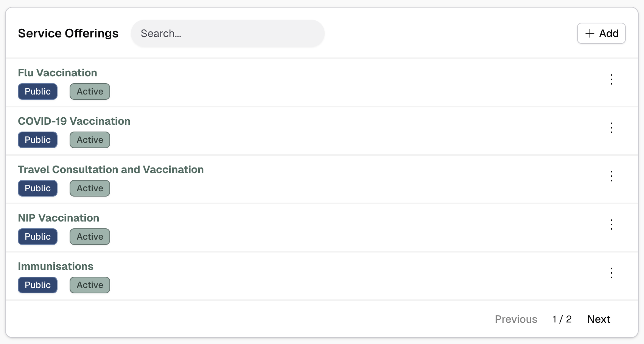The width and height of the screenshot is (644, 344).
Task: Go to the Next page
Action: tap(599, 319)
